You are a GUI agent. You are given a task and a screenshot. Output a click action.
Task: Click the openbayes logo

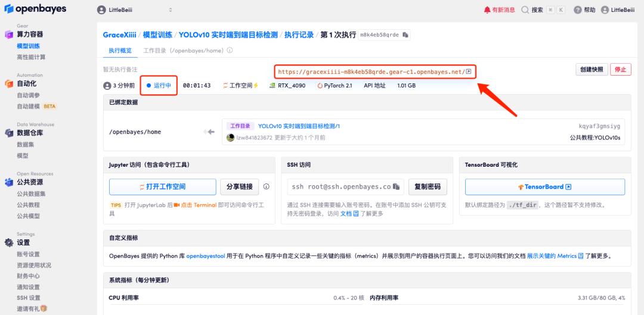tap(35, 8)
